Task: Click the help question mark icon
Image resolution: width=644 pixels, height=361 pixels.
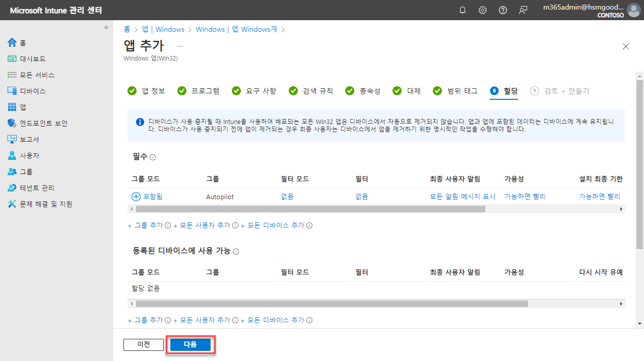Action: coord(502,10)
